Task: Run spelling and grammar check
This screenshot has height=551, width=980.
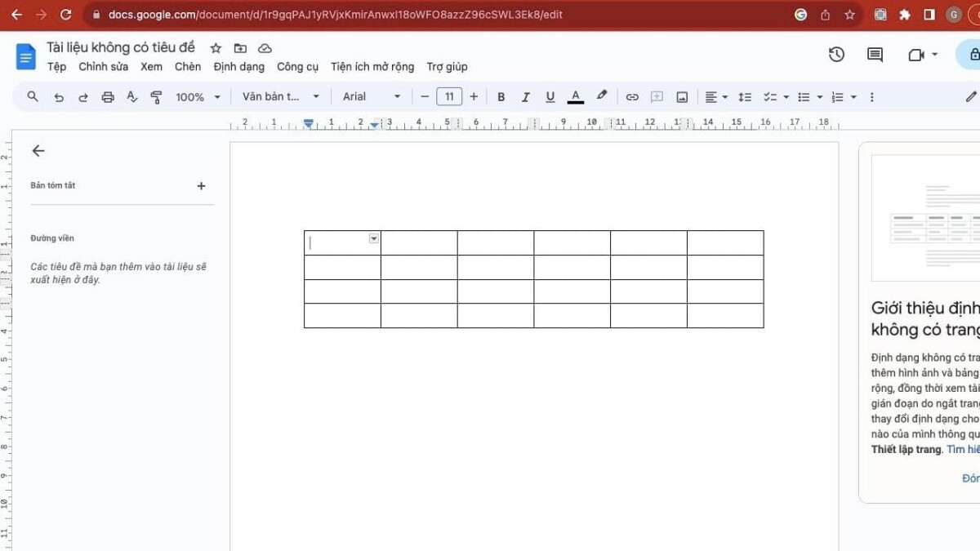Action: 132,97
